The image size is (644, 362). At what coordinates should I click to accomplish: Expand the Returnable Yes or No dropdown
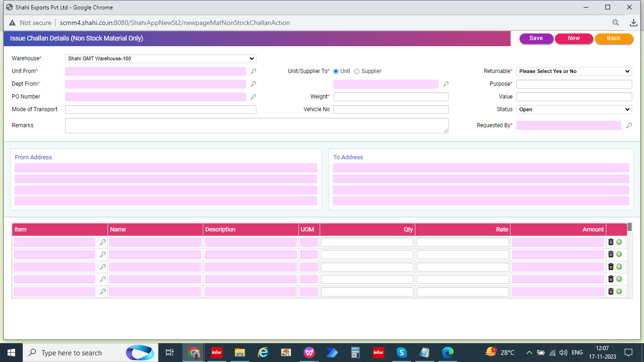(x=574, y=71)
